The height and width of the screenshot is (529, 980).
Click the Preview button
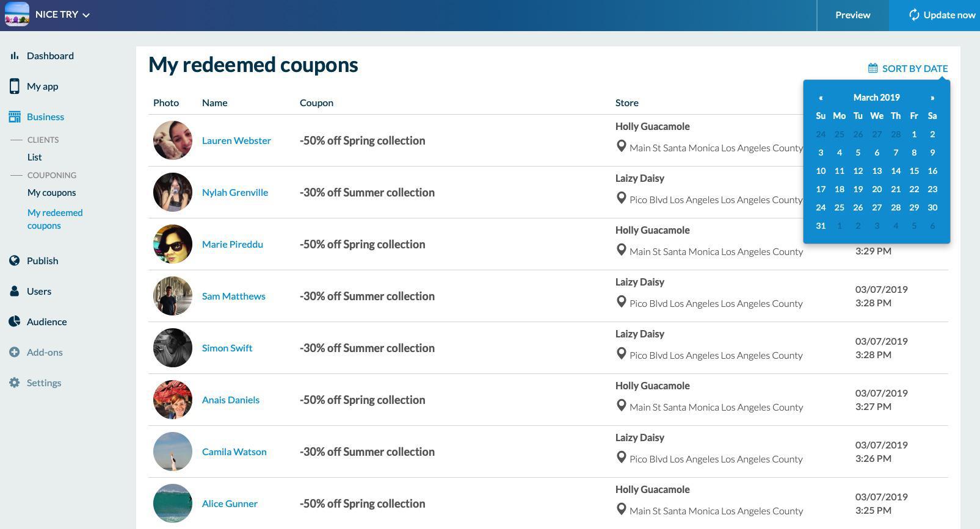pyautogui.click(x=852, y=15)
